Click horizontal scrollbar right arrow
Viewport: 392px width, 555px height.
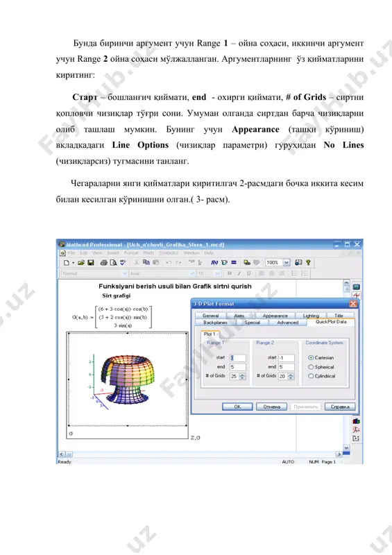click(339, 454)
